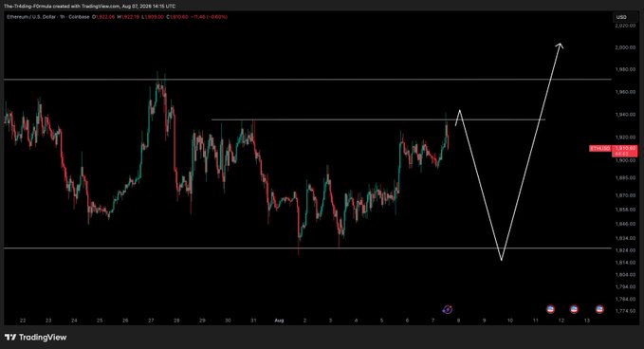Click the 1,794.00 price axis label
Image resolution: width=644 pixels, height=349 pixels.
click(625, 287)
